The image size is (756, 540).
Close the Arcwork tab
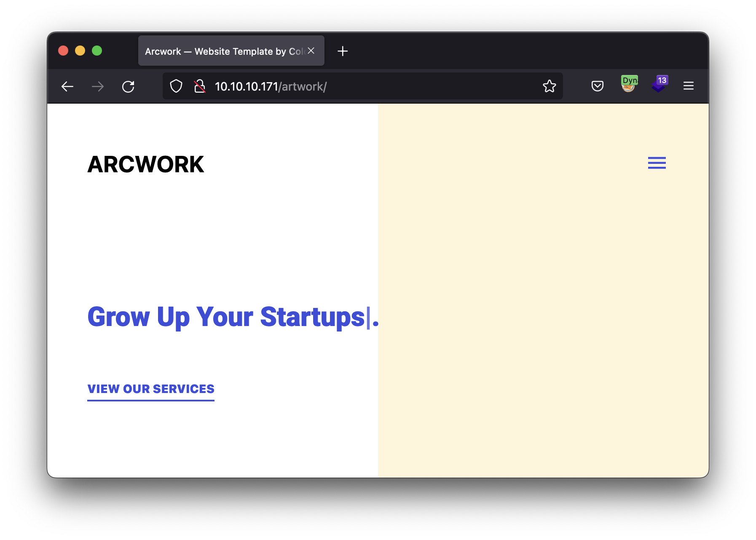coord(311,51)
